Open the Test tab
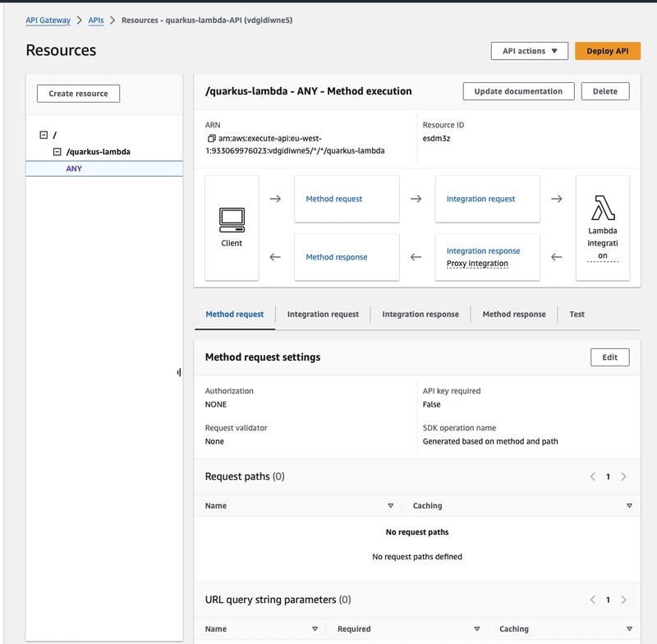The width and height of the screenshot is (657, 644). coord(577,315)
